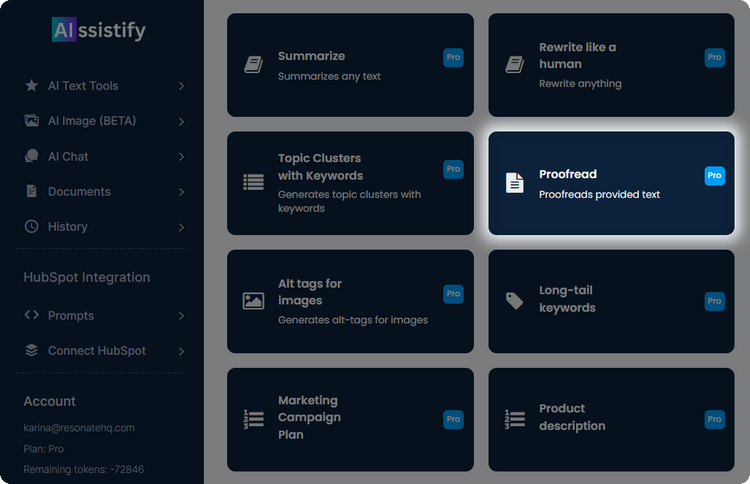750x484 pixels.
Task: Open the Documents menu item
Action: 79,191
